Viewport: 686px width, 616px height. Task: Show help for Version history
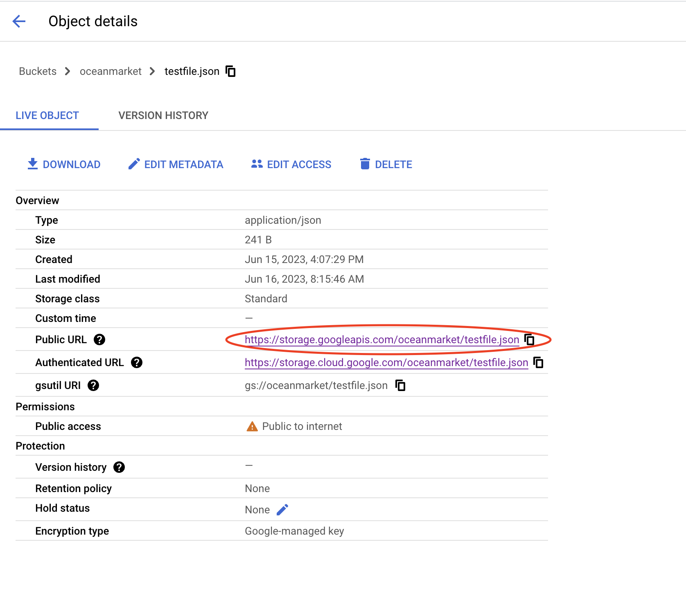point(119,467)
